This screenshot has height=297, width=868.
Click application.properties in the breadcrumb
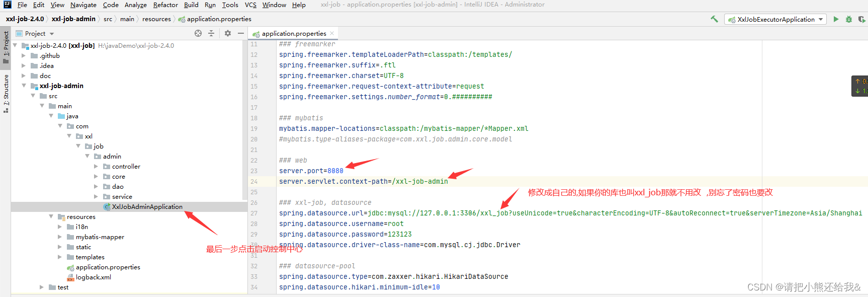pyautogui.click(x=215, y=19)
